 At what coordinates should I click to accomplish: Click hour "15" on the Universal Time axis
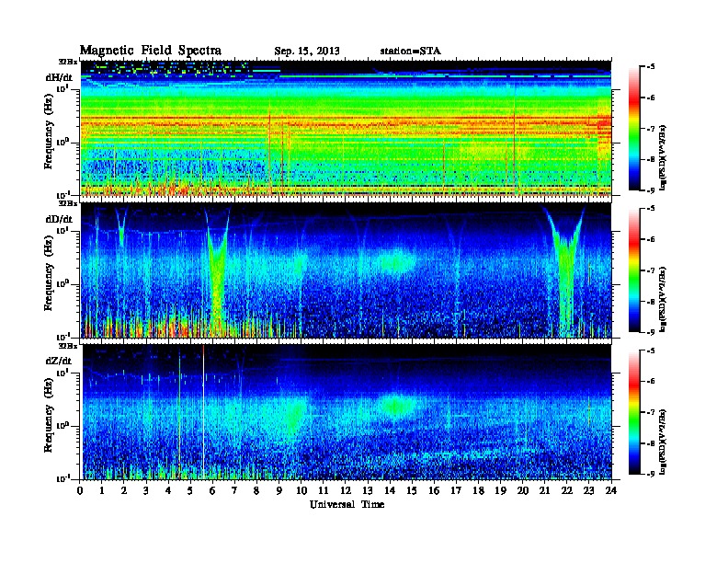412,490
